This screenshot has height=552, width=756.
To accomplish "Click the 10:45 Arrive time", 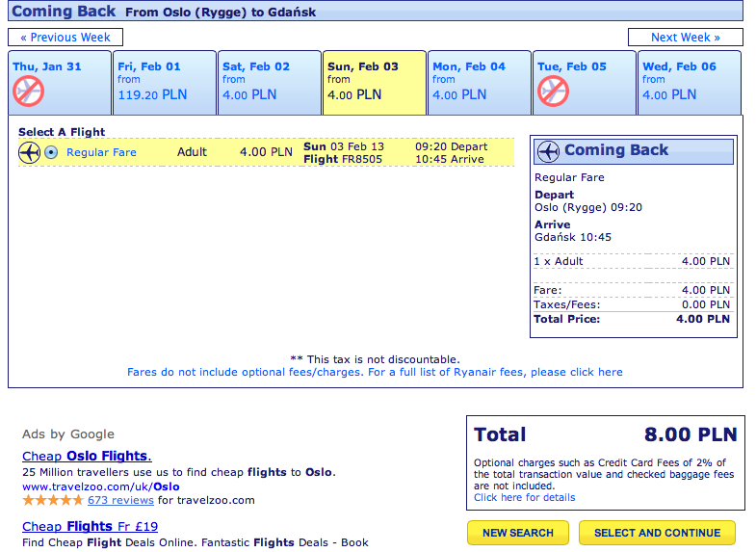I will click(450, 159).
